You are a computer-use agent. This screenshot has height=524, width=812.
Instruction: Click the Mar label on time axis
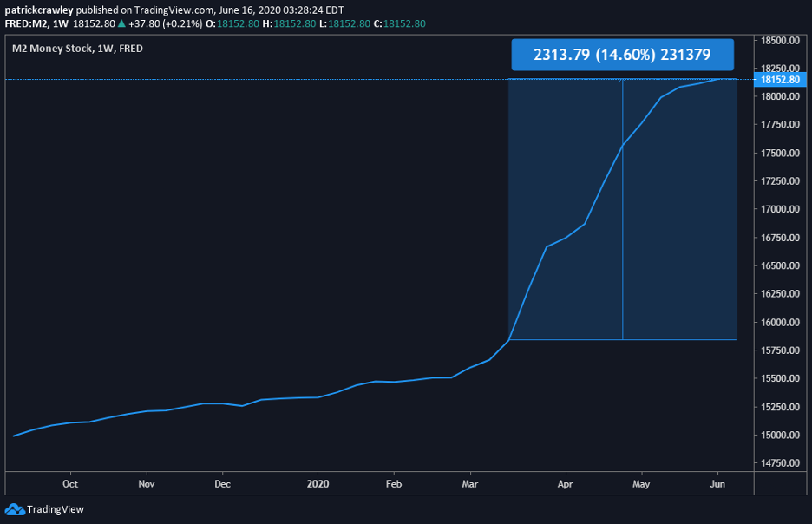470,483
